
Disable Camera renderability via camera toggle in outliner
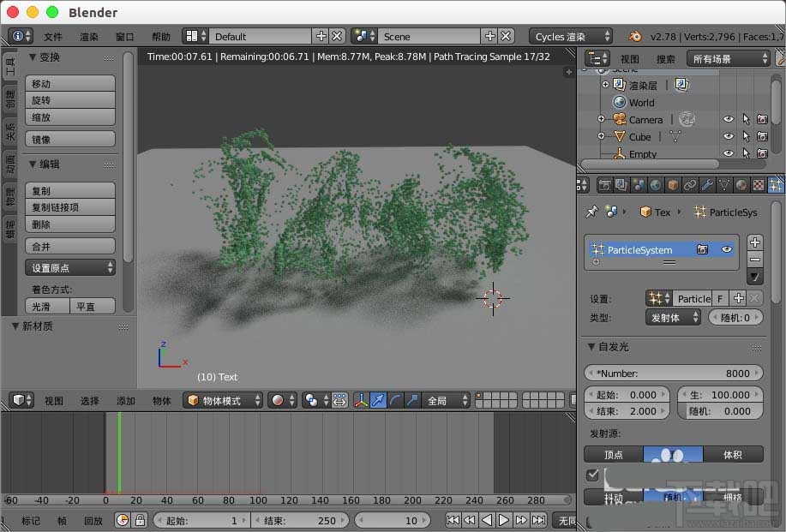[763, 119]
